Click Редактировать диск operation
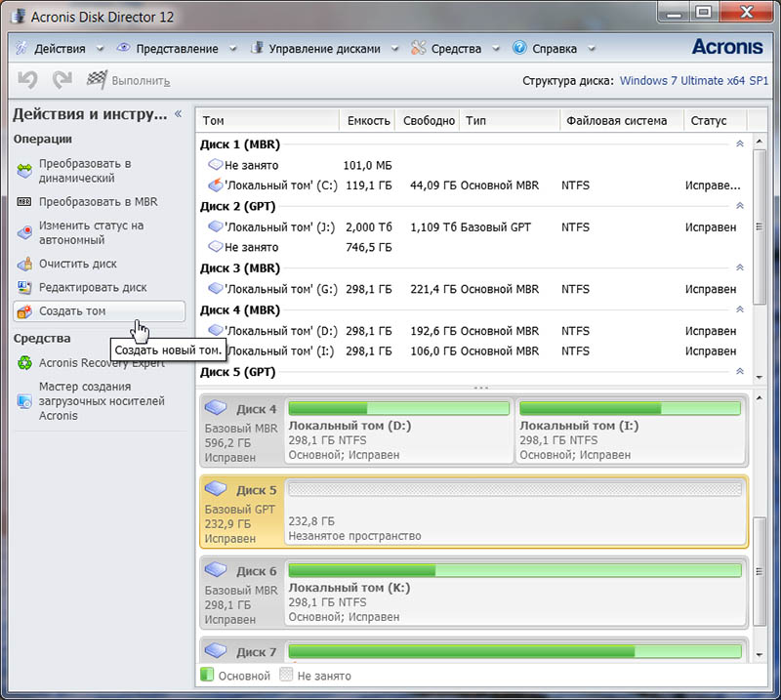Image resolution: width=781 pixels, height=700 pixels. 93,287
